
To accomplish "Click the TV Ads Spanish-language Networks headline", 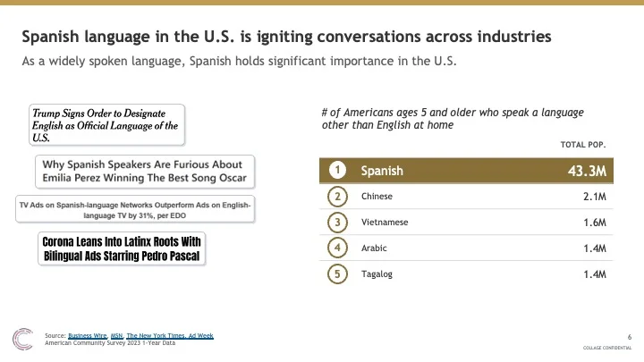I will pyautogui.click(x=135, y=210).
